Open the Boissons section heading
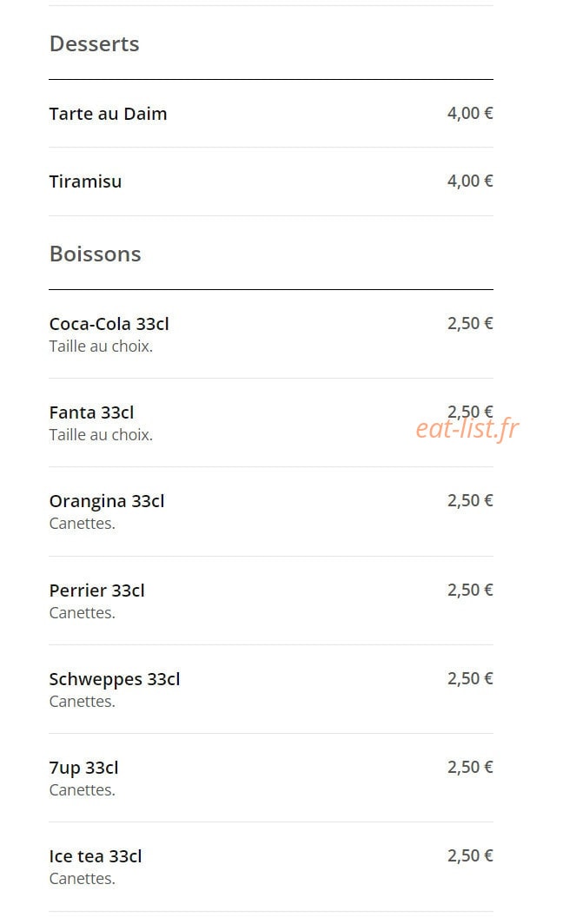 95,254
